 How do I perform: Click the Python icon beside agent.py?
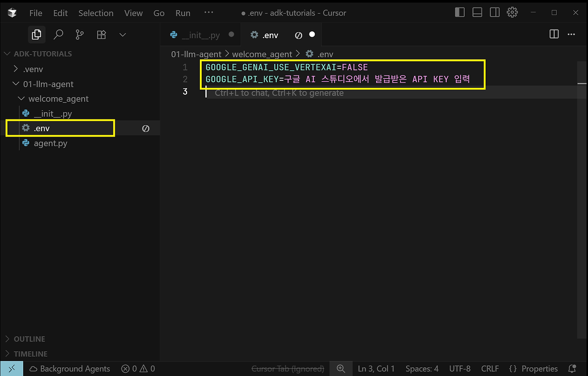pyautogui.click(x=26, y=143)
